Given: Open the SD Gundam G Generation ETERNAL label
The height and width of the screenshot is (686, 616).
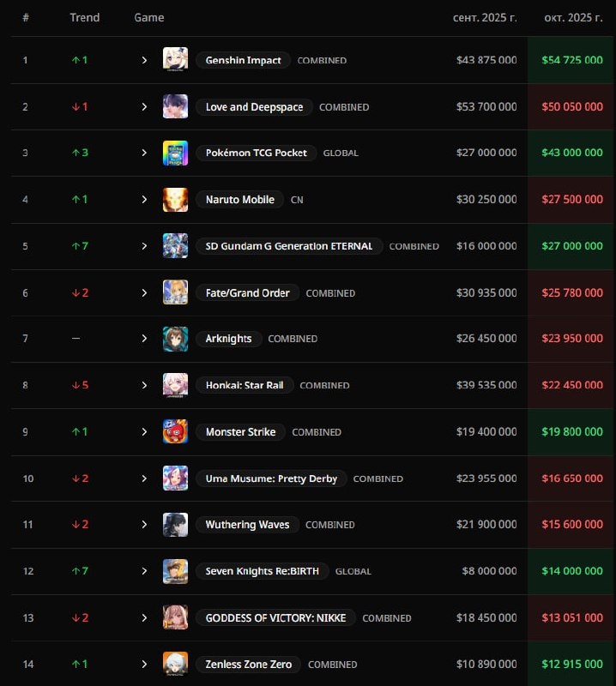Looking at the screenshot, I should tap(289, 246).
